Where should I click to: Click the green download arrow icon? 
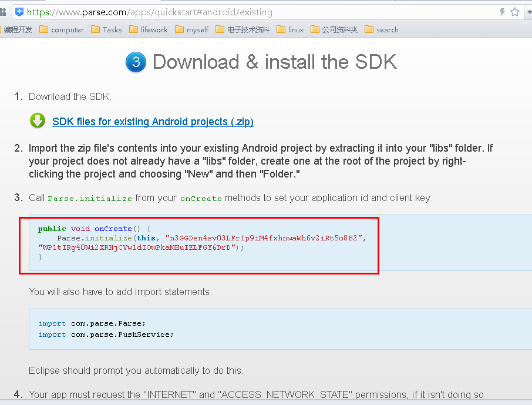click(38, 121)
